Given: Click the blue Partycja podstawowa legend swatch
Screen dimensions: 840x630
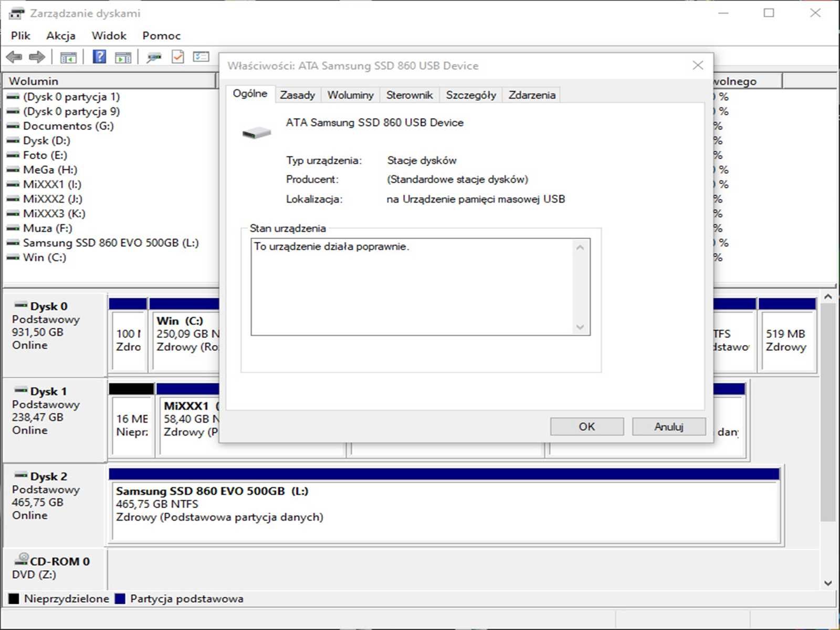Looking at the screenshot, I should 120,598.
